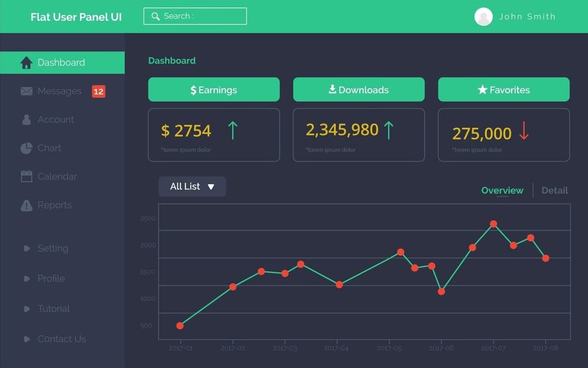Select the Overview tab above the chart

(502, 190)
